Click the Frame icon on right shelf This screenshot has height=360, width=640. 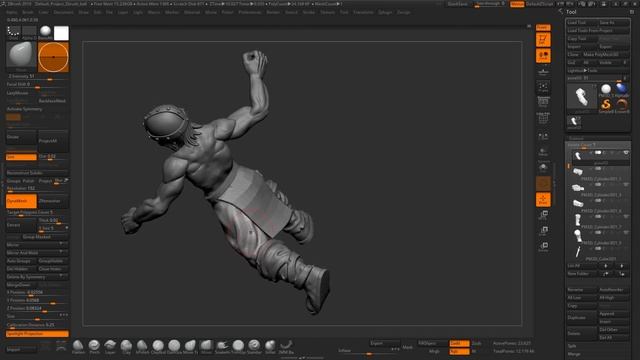[543, 87]
